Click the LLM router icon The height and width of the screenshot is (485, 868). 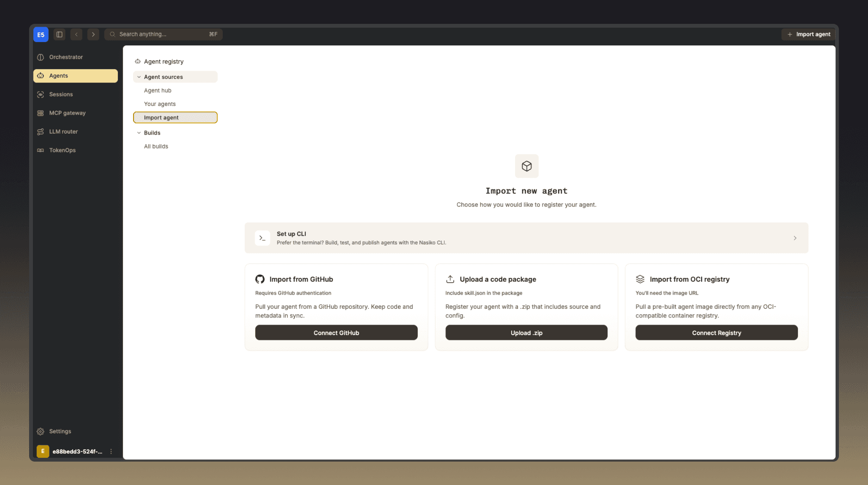click(x=41, y=132)
